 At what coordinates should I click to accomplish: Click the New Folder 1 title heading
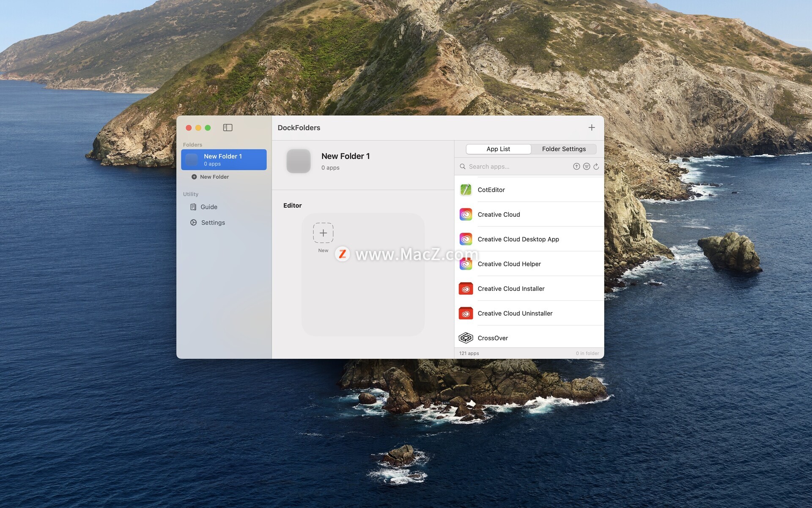click(x=346, y=156)
